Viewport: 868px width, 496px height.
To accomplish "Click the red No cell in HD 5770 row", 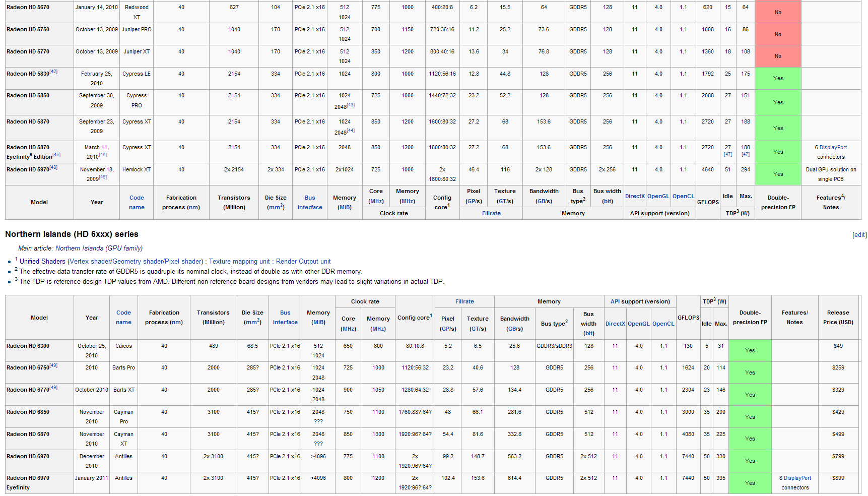I will tap(778, 56).
